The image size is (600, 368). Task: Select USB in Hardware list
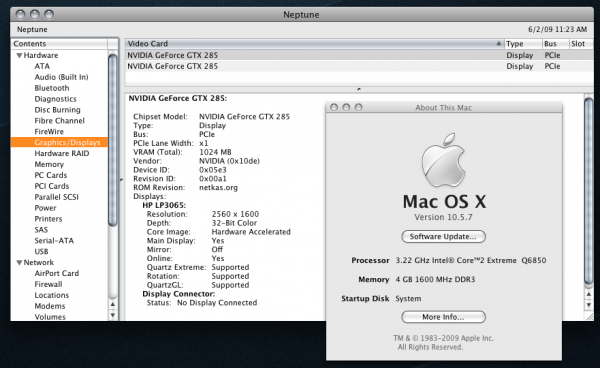[41, 252]
